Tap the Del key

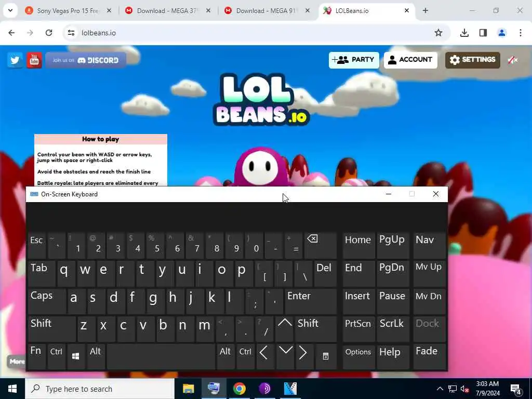[x=325, y=273]
